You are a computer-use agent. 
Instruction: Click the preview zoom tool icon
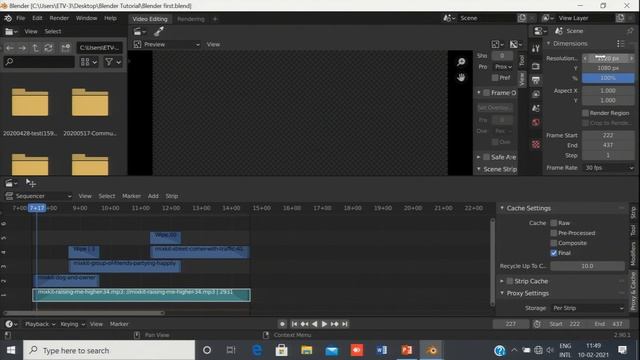[x=461, y=62]
